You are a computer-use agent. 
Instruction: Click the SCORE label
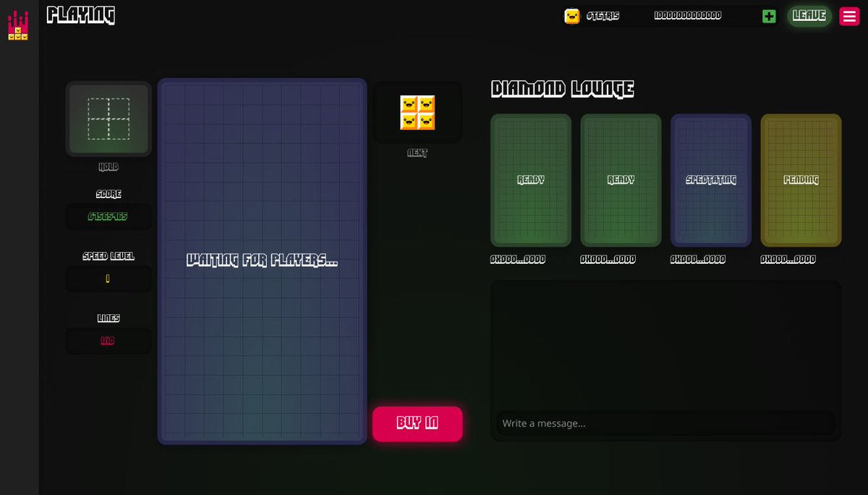tap(109, 194)
